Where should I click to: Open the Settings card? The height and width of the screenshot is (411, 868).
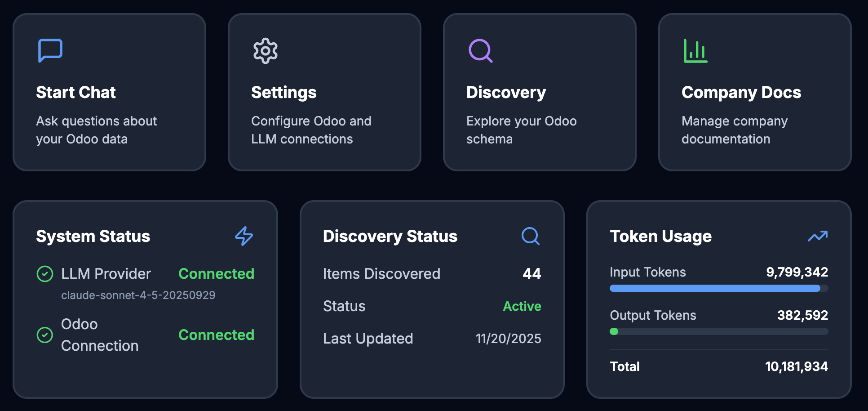point(324,92)
